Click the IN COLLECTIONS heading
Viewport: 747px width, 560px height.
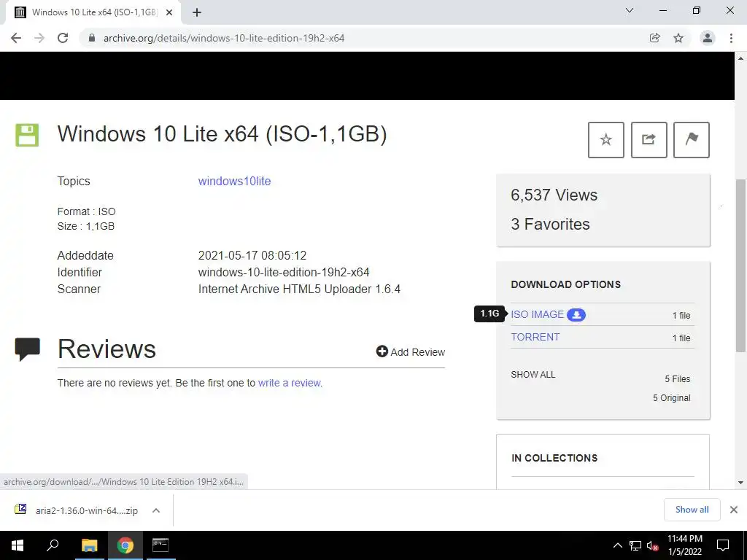pyautogui.click(x=554, y=458)
